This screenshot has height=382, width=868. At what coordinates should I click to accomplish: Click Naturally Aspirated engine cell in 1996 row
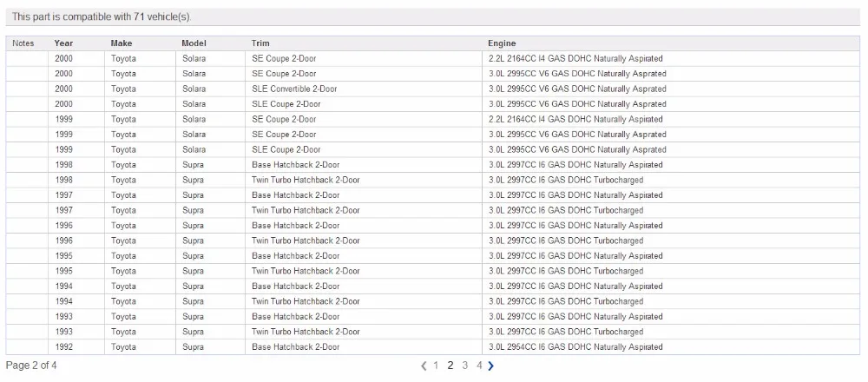point(670,226)
